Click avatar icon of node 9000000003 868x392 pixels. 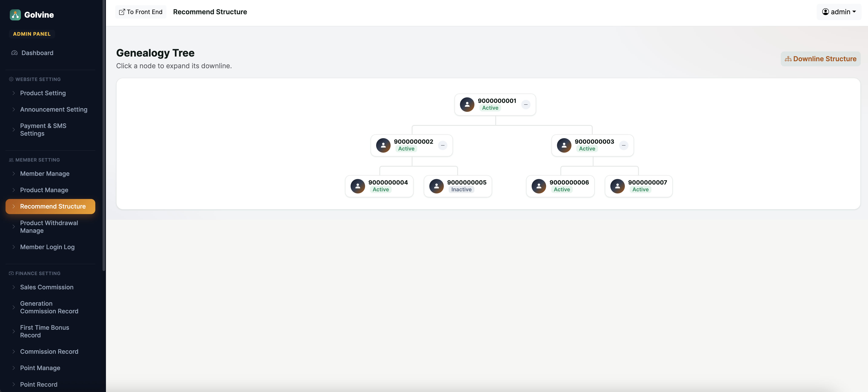(564, 145)
